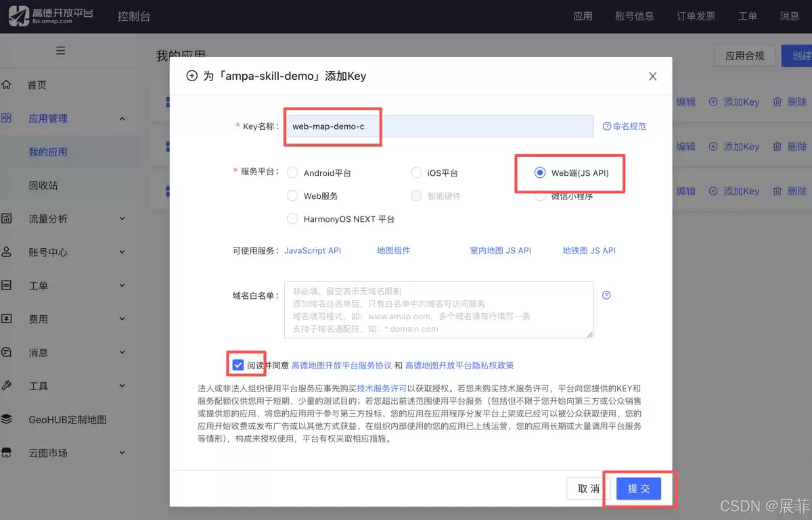This screenshot has height=520, width=812.
Task: Open the JavaScript API service link
Action: pos(313,250)
